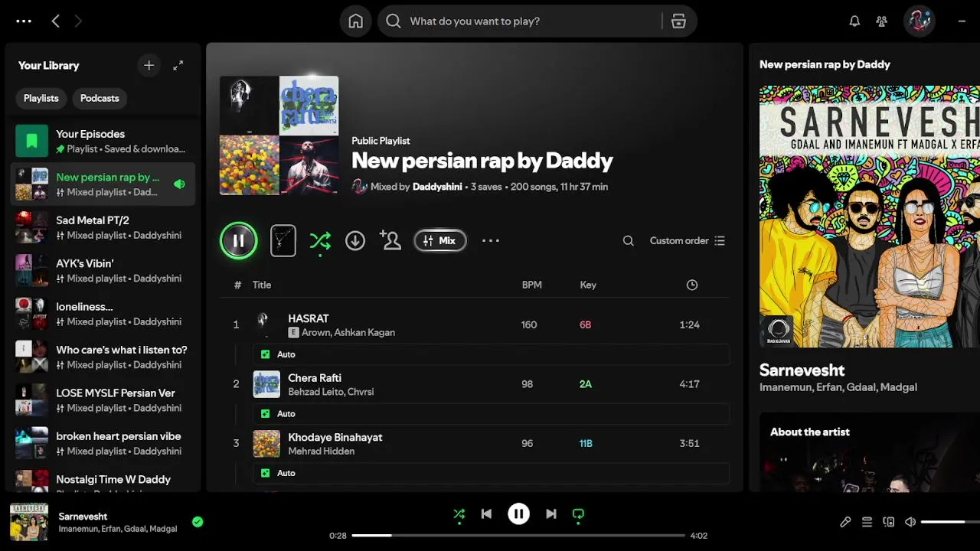Select the Chera Rafti track title
The height and width of the screenshot is (551, 980).
coord(315,378)
